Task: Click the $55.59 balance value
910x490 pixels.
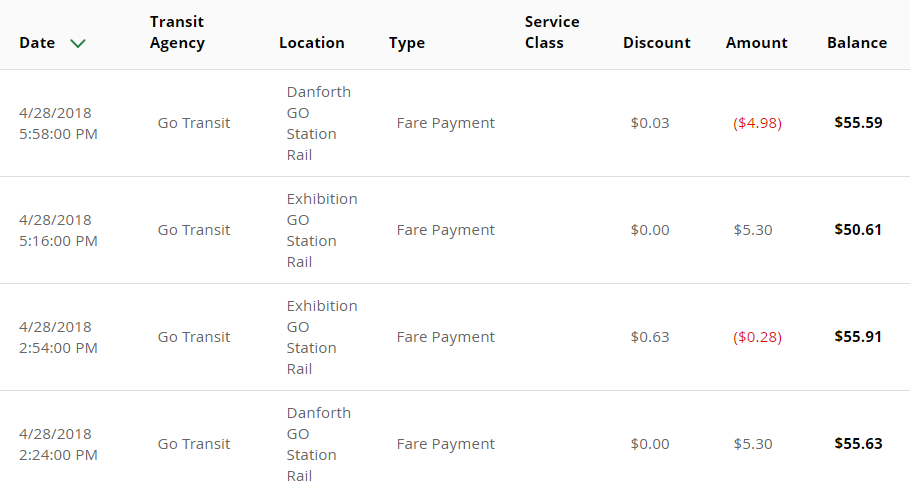Action: pyautogui.click(x=858, y=123)
